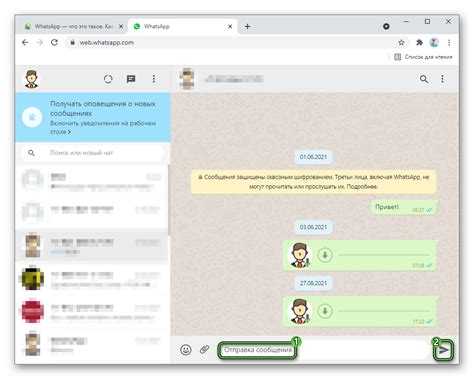Open the sidebar menu with three dots

coord(154,79)
